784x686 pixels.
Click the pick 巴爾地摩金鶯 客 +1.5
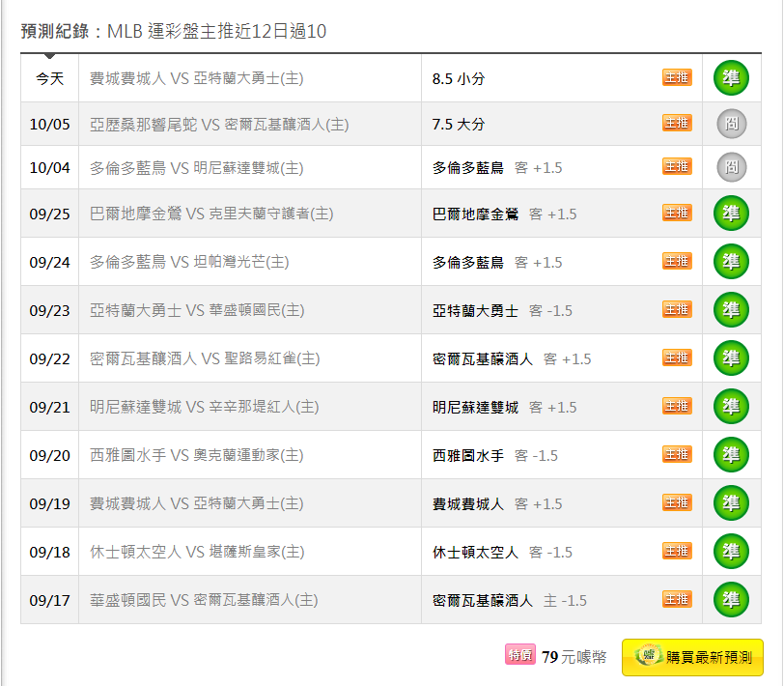(x=505, y=214)
